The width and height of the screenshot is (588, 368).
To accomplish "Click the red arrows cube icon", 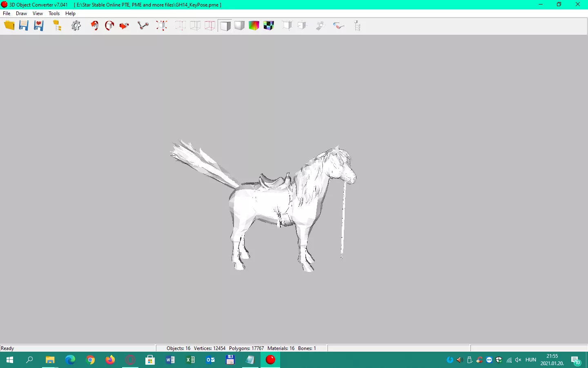I will click(124, 26).
